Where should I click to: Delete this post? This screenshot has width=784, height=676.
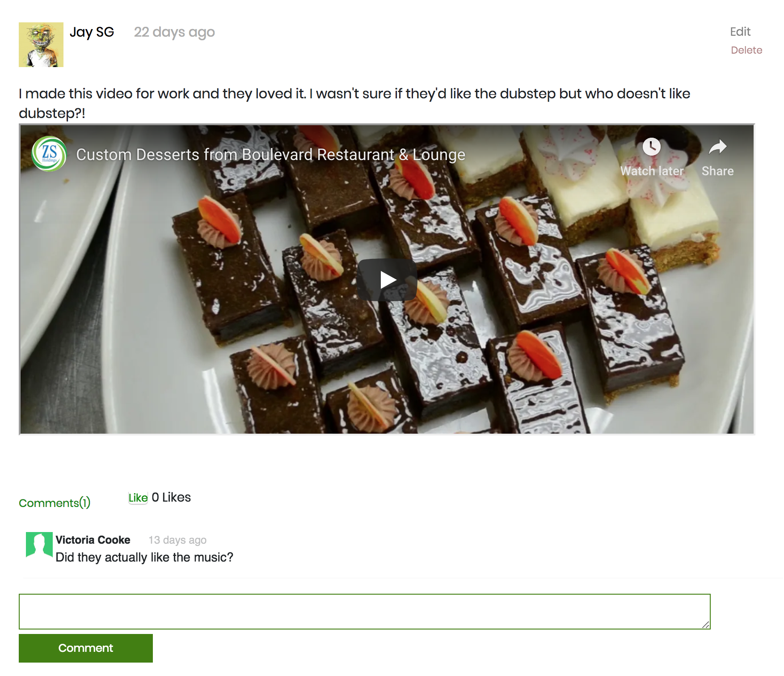tap(746, 50)
